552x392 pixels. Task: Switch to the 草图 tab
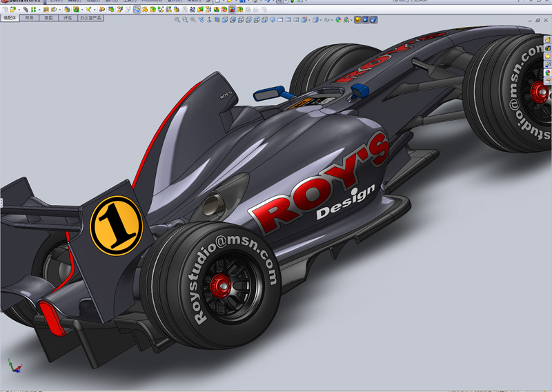click(x=48, y=18)
